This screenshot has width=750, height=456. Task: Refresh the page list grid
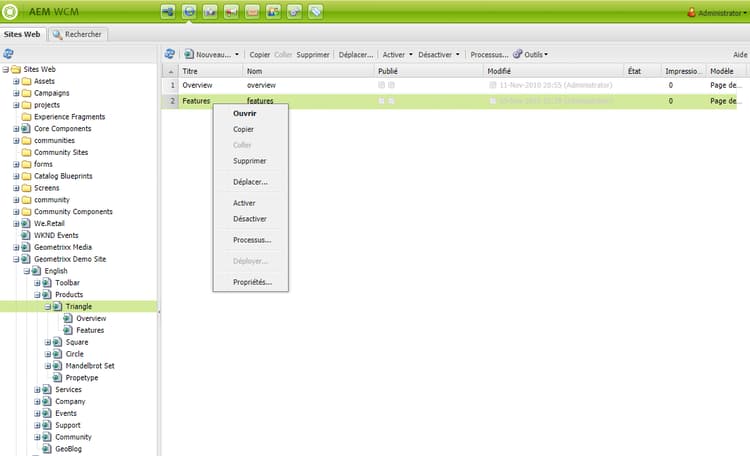[x=169, y=54]
